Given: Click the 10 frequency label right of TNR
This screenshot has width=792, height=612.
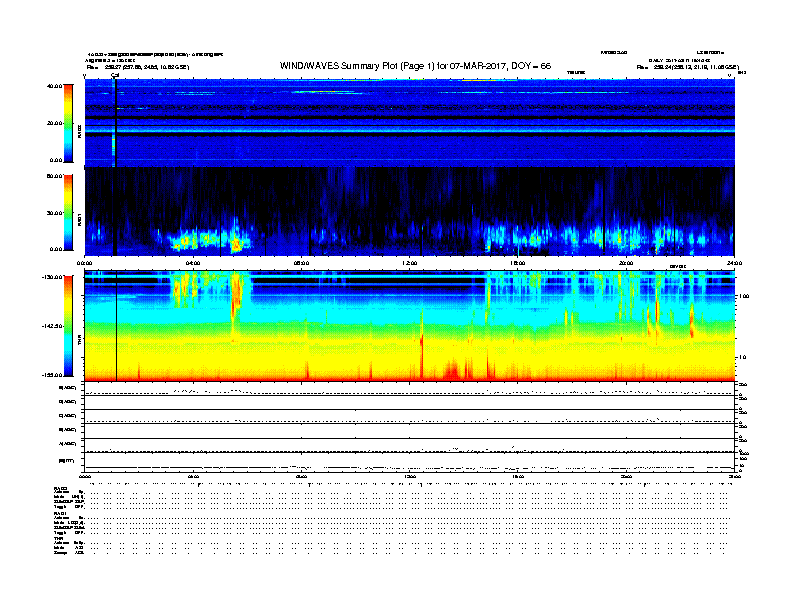Looking at the screenshot, I should [742, 357].
